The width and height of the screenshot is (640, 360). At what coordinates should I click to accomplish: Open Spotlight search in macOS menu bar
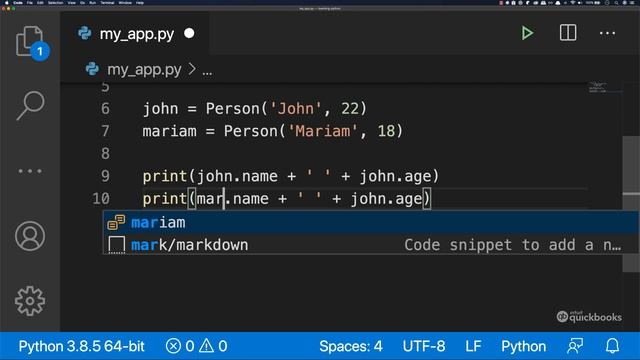tap(616, 2)
